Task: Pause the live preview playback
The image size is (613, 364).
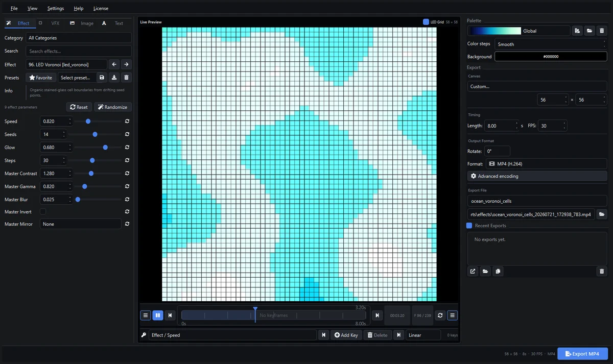Action: click(x=158, y=316)
